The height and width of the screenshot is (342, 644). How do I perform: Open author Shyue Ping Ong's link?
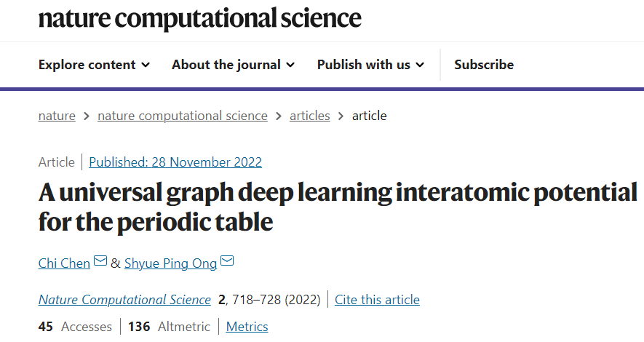170,263
